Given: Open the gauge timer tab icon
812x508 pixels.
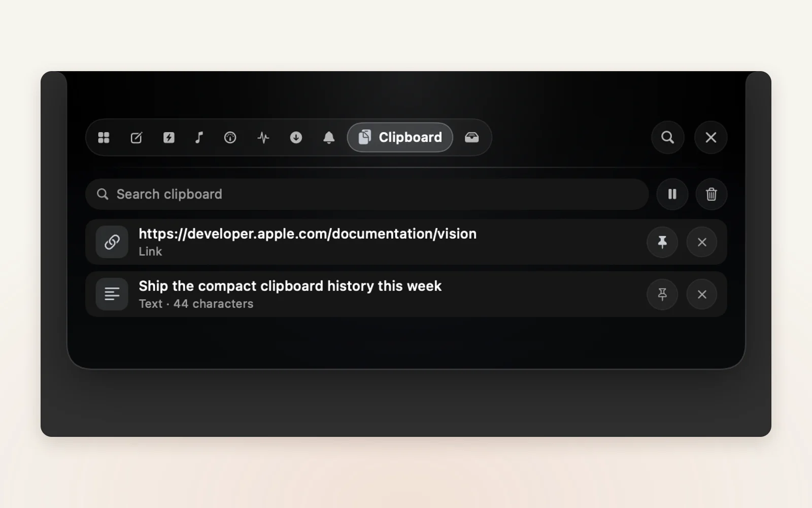Looking at the screenshot, I should (230, 138).
